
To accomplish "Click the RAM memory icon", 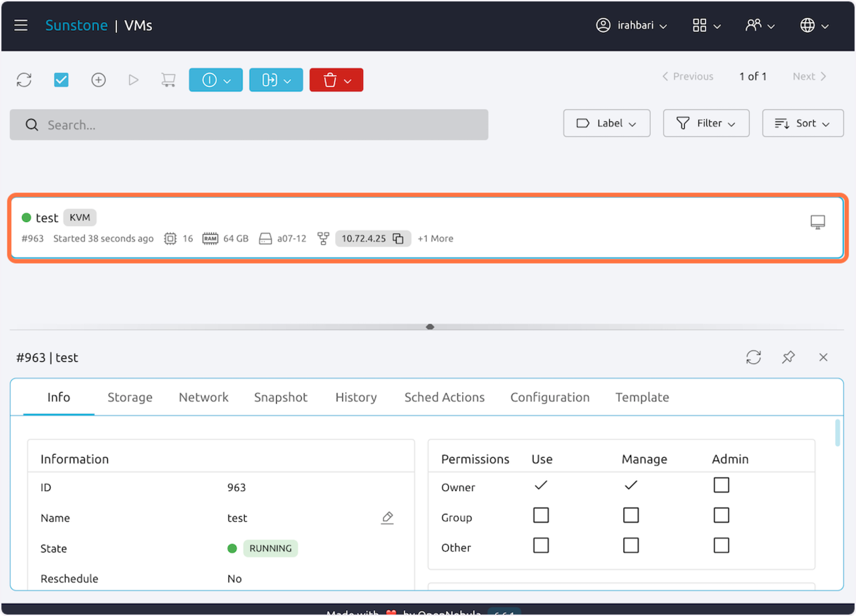I will (210, 239).
